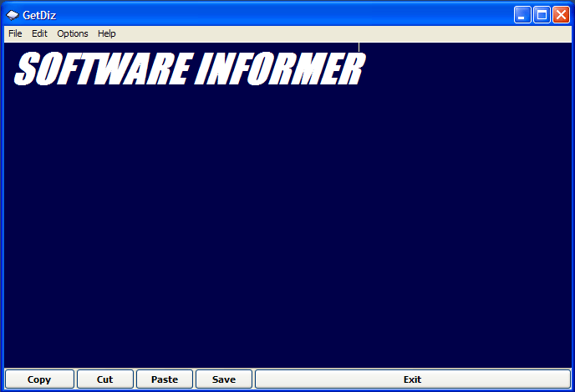
Task: Click the letter S starting SOFTWARE
Action: point(28,70)
